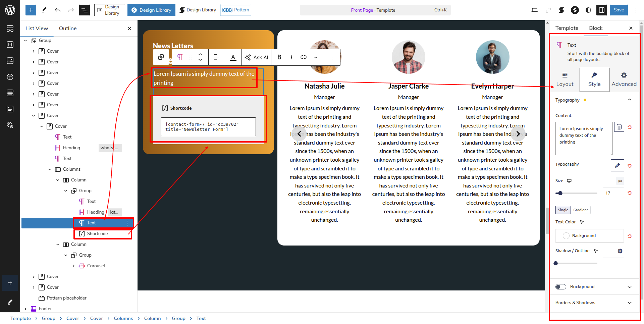Toggle the document overview list icon
The width and height of the screenshot is (644, 324).
(x=84, y=10)
